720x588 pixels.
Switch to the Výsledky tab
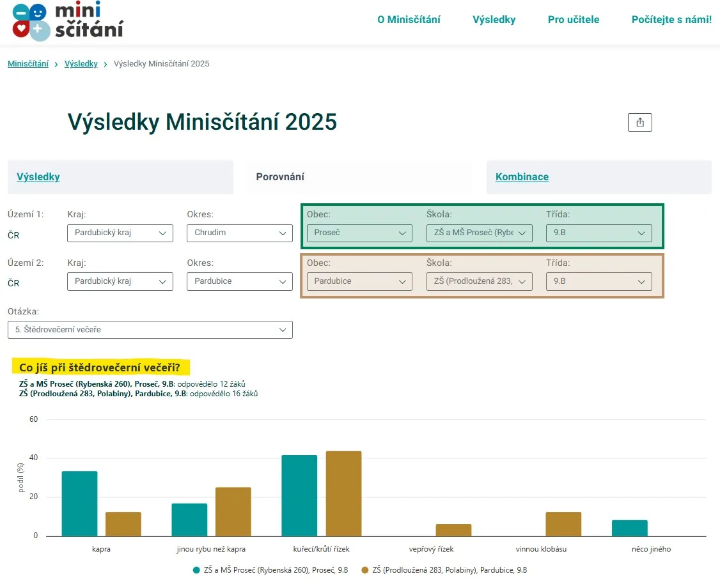click(x=38, y=177)
